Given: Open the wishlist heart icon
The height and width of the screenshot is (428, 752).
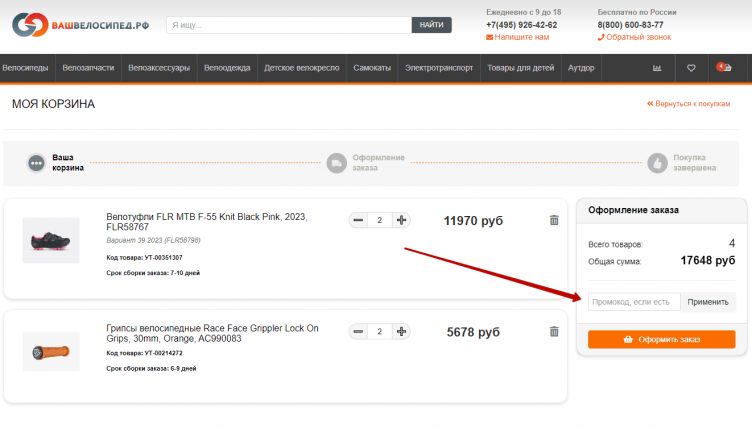Looking at the screenshot, I should [691, 68].
